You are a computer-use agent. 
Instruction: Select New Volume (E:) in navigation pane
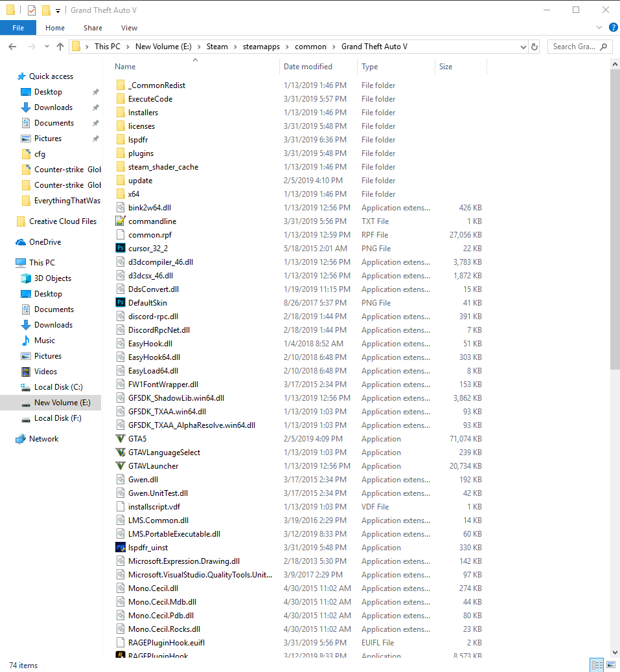click(51, 403)
